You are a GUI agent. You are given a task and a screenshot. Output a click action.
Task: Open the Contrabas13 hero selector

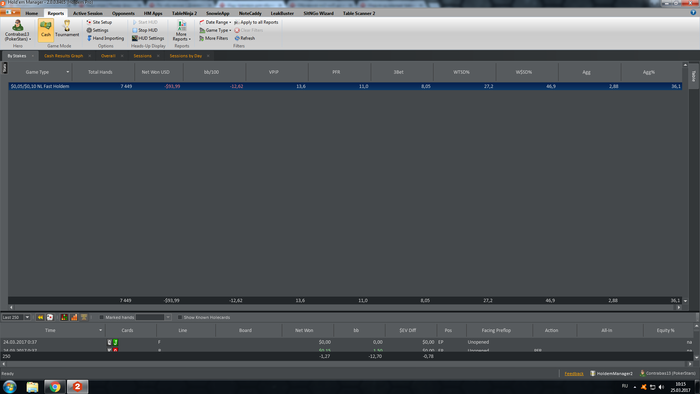(18, 30)
